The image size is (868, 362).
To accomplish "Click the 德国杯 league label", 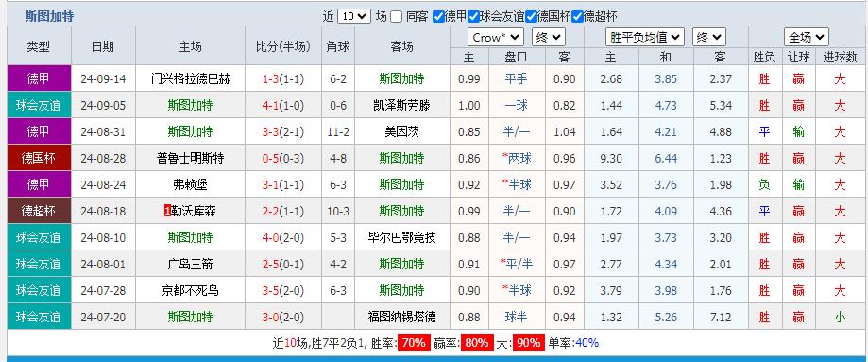I will pyautogui.click(x=39, y=159).
